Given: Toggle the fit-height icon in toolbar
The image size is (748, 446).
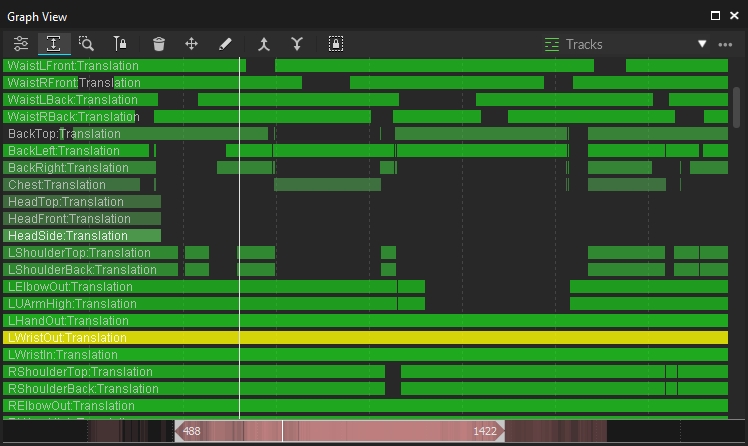Looking at the screenshot, I should click(53, 44).
